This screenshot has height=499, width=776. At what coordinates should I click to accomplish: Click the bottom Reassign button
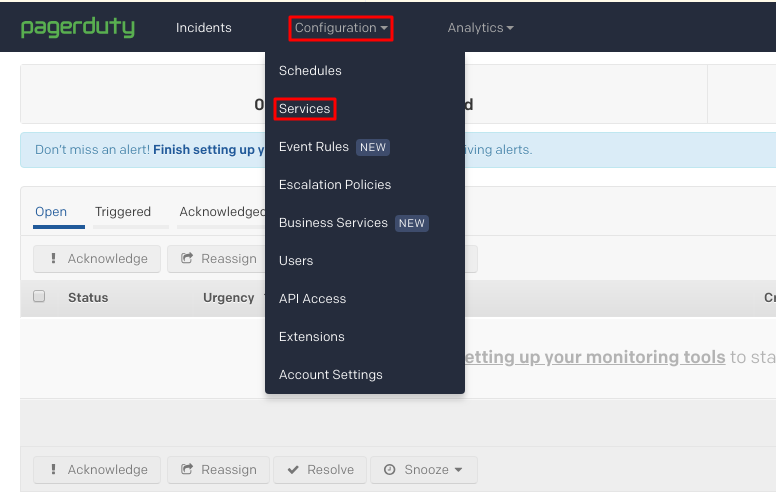click(218, 470)
